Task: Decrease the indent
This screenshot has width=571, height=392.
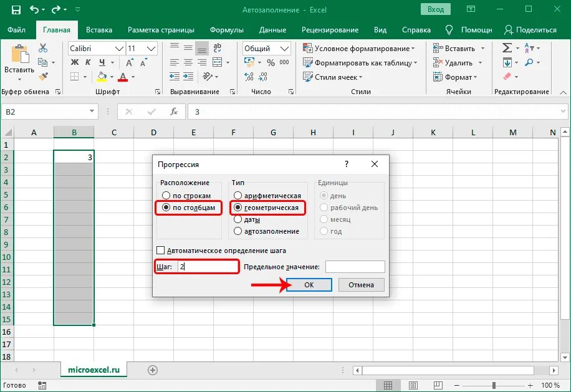Action: tap(175, 77)
